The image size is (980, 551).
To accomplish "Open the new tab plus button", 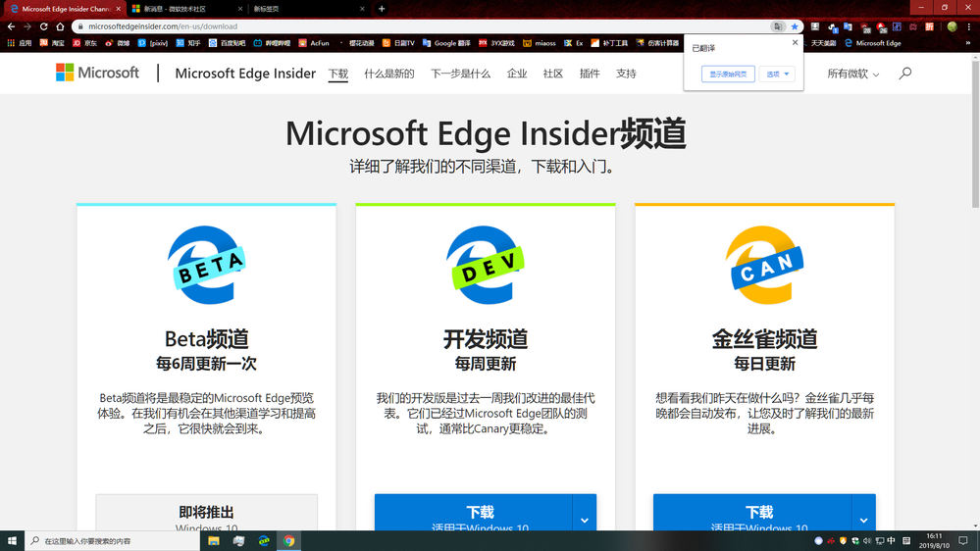I will [382, 9].
